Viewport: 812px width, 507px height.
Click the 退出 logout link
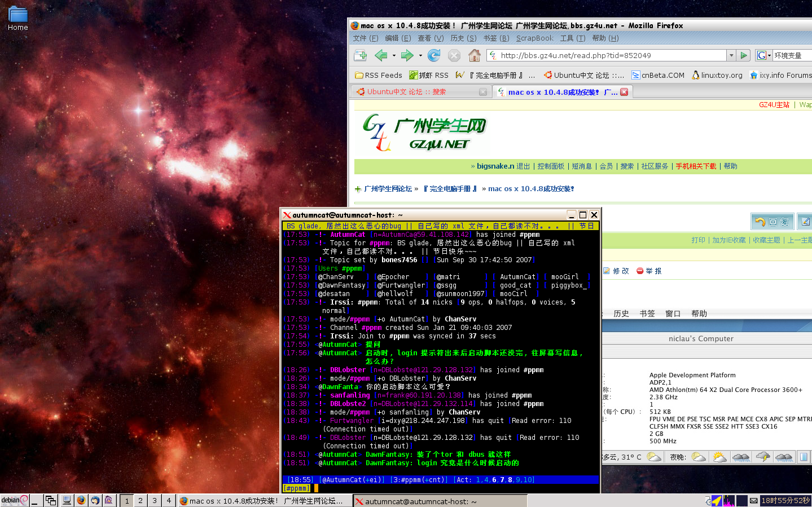[x=523, y=166]
